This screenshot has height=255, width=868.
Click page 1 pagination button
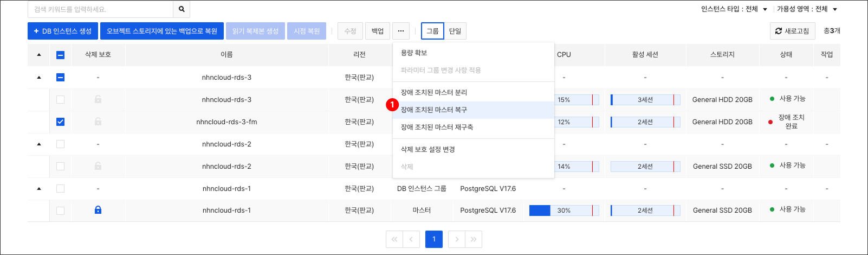click(434, 239)
